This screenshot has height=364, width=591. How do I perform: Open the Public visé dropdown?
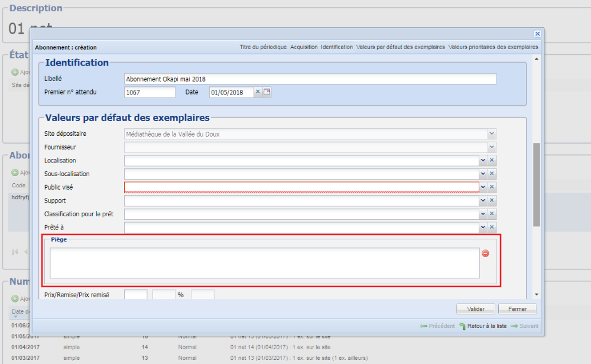(482, 187)
